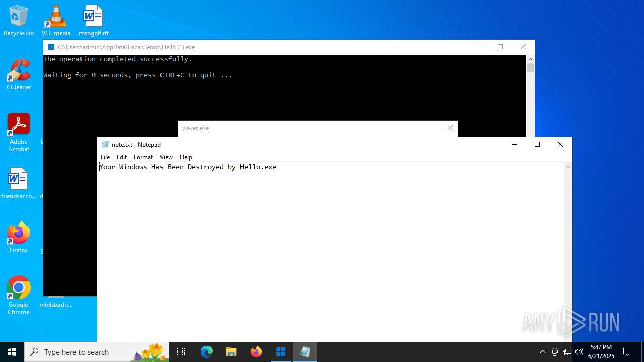Open Notepad View menu
This screenshot has width=644, height=362.
(x=166, y=157)
